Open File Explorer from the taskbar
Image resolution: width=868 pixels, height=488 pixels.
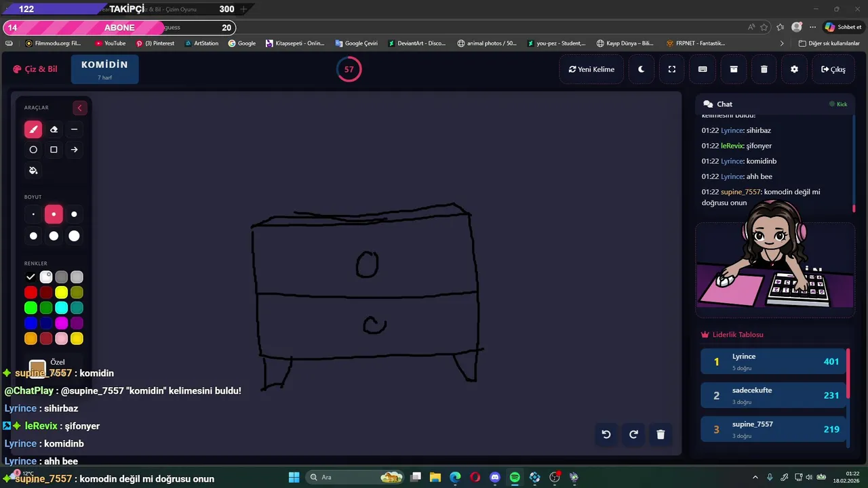click(x=435, y=477)
